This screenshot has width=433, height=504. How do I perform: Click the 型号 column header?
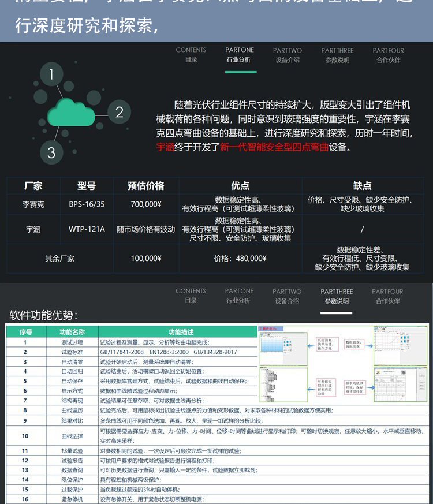87,186
